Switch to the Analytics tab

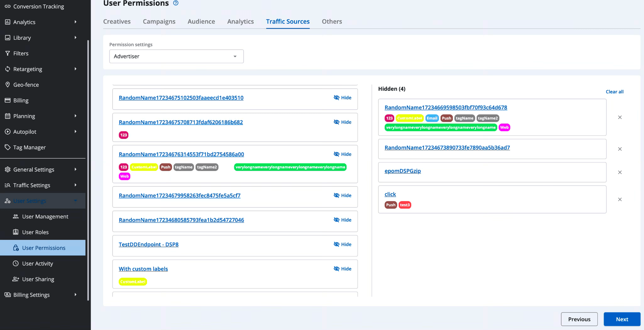coord(241,21)
